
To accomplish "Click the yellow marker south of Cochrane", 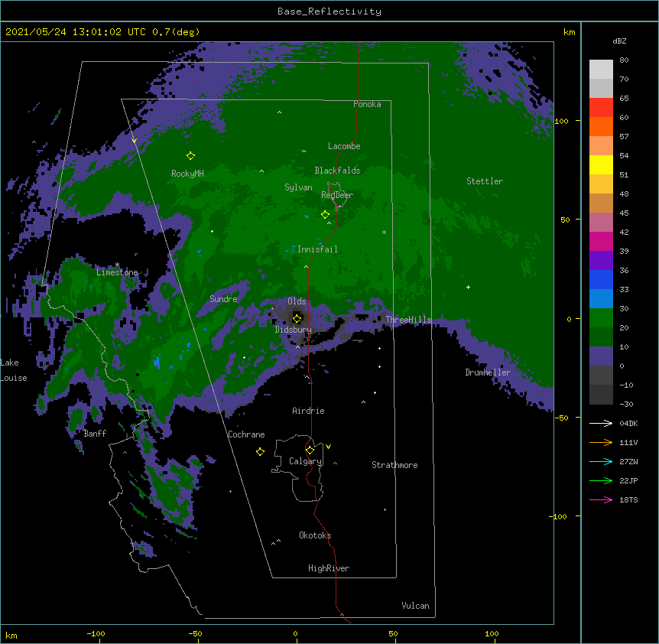I will coord(260,451).
